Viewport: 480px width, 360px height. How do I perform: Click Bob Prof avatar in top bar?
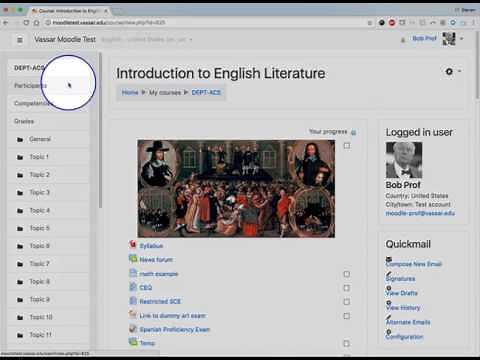(449, 39)
